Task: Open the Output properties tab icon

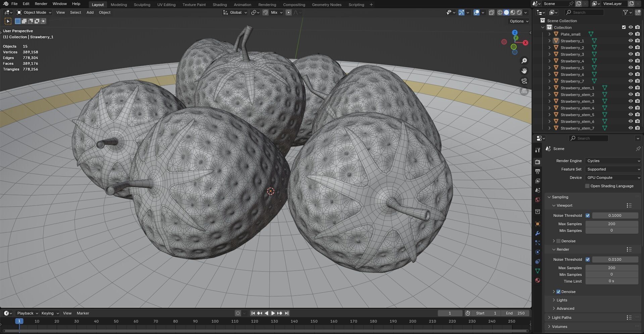Action: [x=538, y=172]
